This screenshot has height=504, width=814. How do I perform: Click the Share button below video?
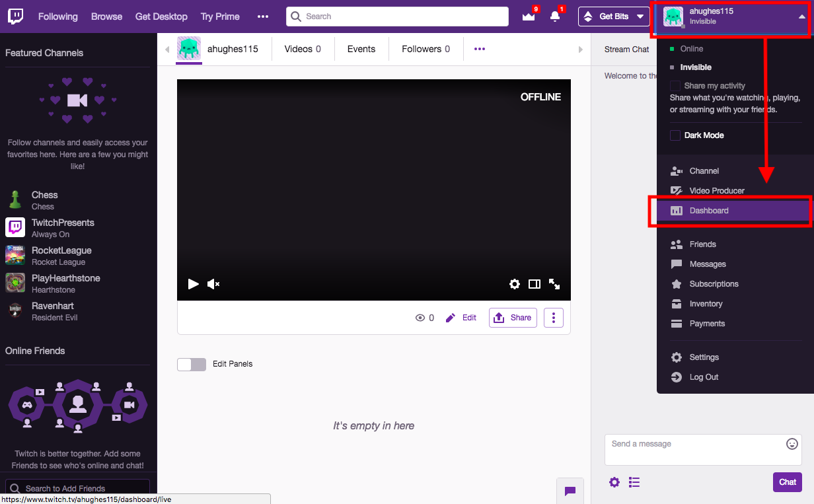(513, 318)
